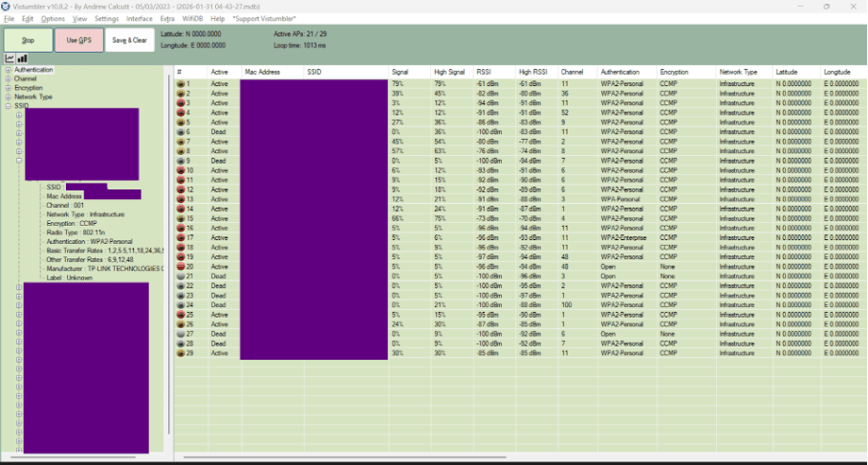Expand the Channel tree node

[9, 78]
